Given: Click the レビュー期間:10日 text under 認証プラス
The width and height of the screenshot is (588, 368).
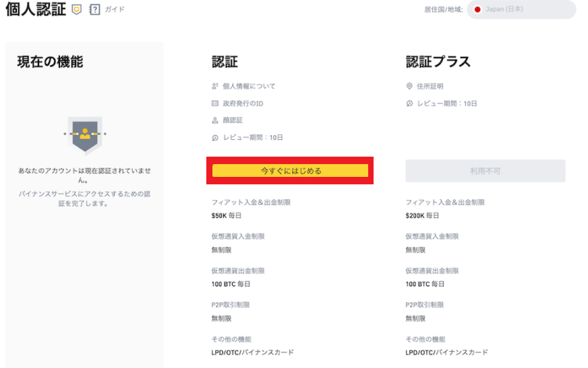Looking at the screenshot, I should [x=447, y=103].
